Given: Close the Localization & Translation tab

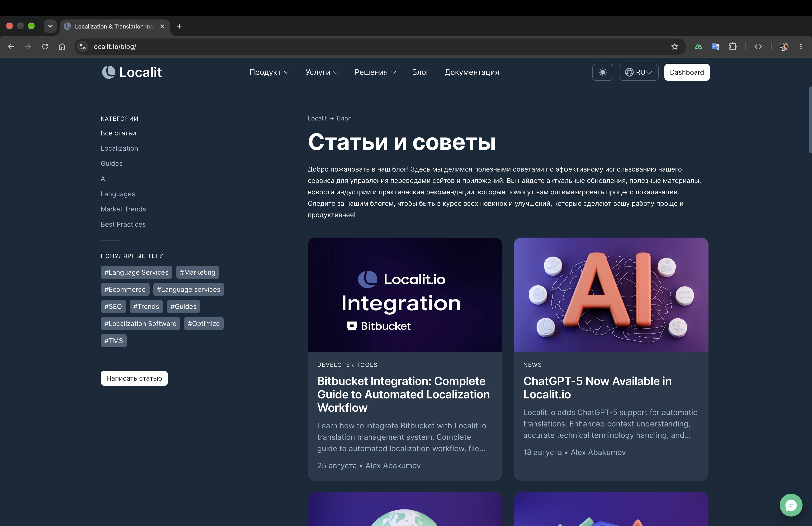Looking at the screenshot, I should click(x=162, y=26).
